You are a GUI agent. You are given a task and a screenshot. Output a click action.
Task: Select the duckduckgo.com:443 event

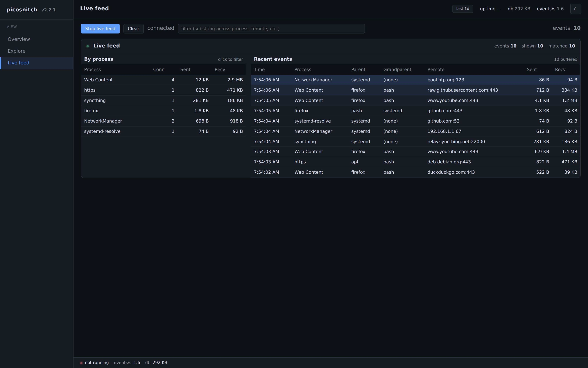tap(415, 172)
